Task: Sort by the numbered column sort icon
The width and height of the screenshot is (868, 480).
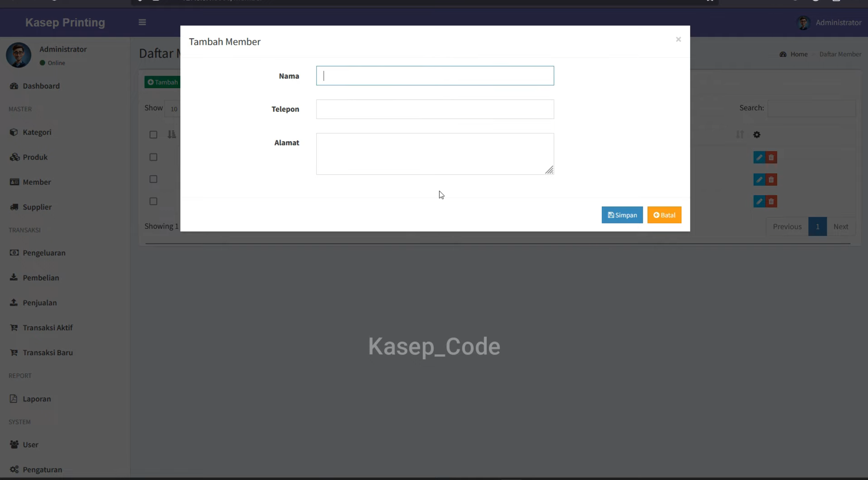Action: click(x=171, y=135)
